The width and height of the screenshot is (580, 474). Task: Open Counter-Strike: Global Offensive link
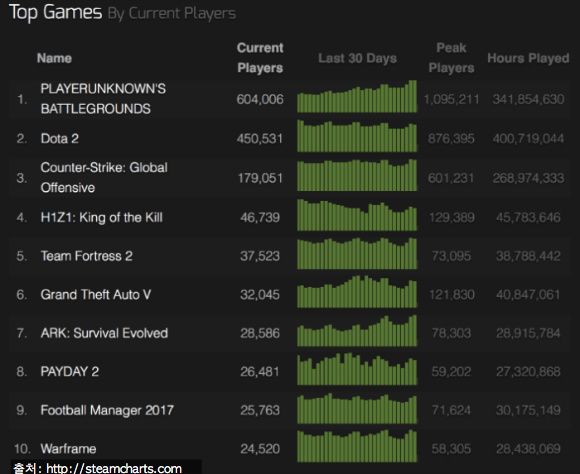click(104, 178)
